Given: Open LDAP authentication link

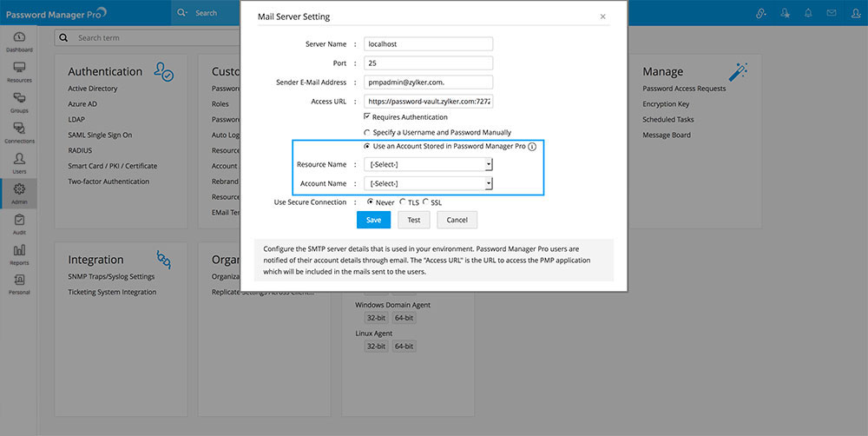Looking at the screenshot, I should tap(76, 119).
